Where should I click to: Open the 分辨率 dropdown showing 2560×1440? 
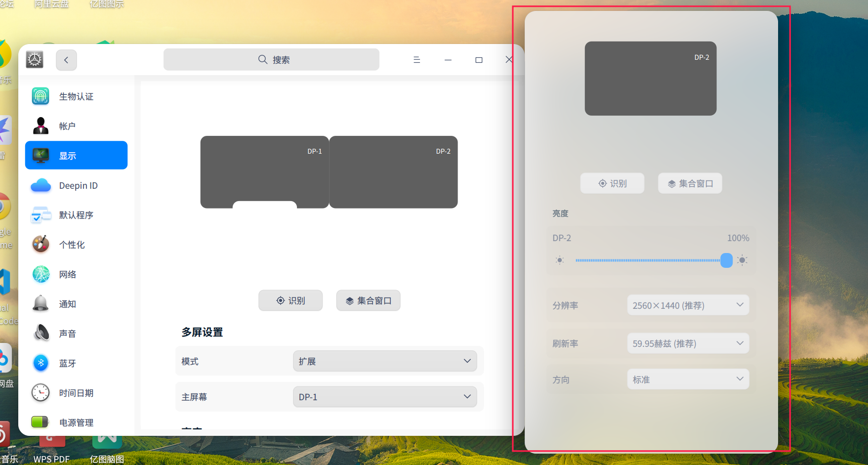pyautogui.click(x=688, y=305)
